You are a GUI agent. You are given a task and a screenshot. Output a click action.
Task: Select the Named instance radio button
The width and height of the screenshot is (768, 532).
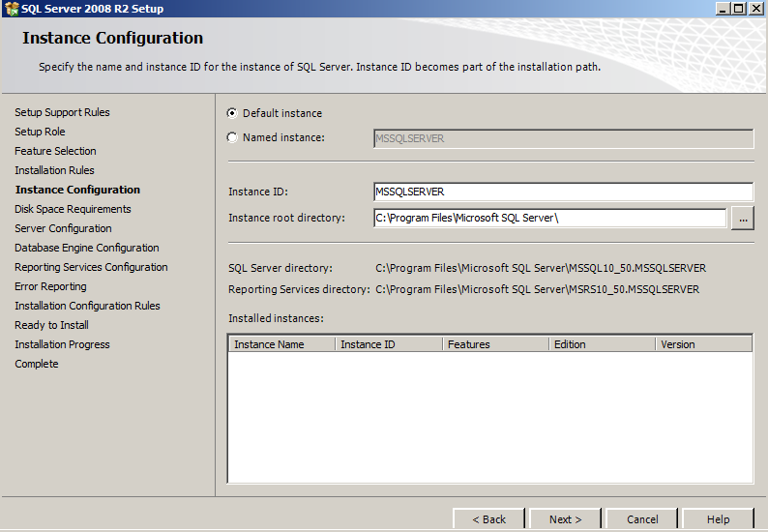[232, 137]
